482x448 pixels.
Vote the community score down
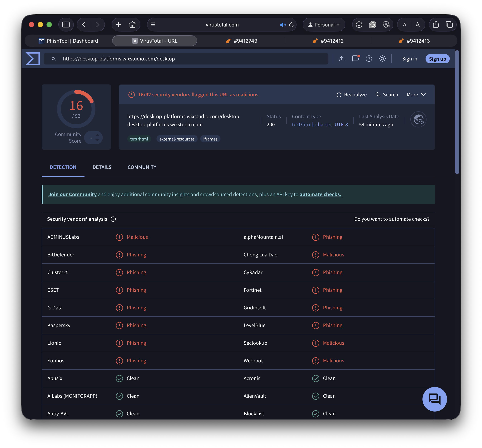[97, 140]
